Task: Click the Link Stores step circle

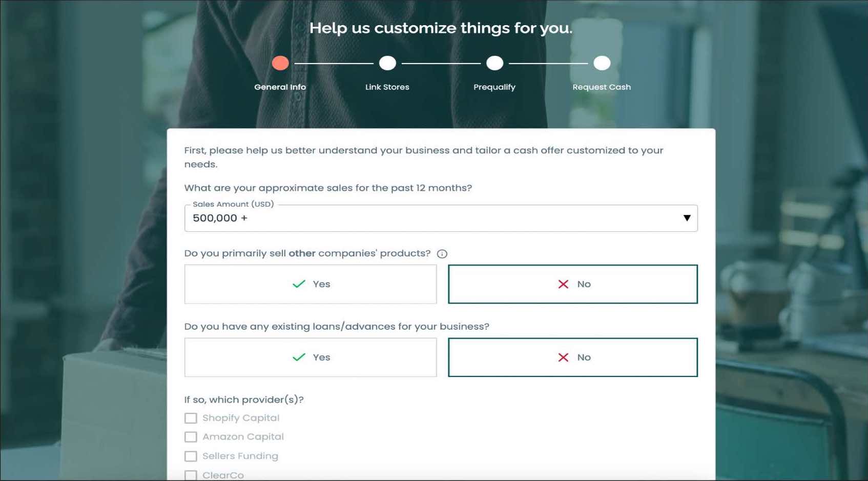Action: point(387,63)
